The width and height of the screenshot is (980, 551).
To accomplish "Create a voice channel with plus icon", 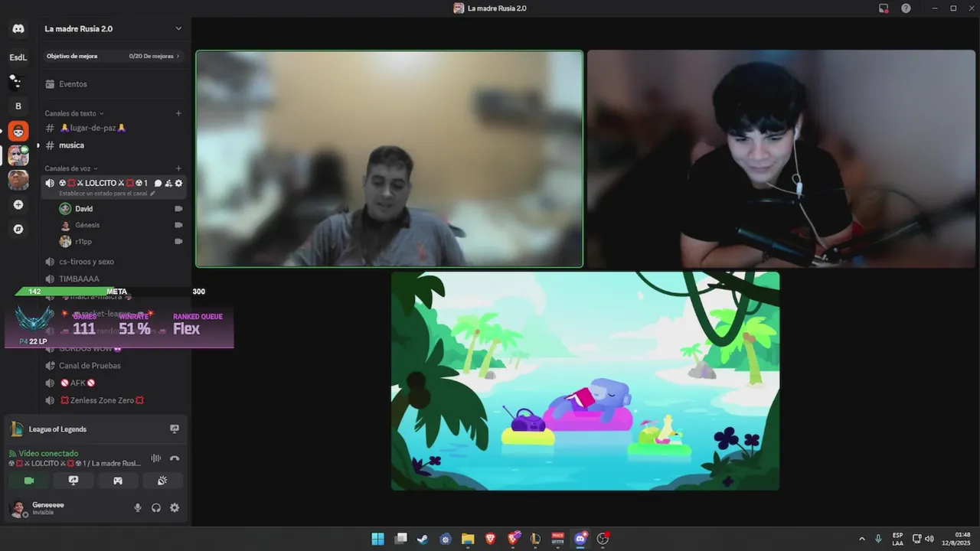I will point(178,168).
